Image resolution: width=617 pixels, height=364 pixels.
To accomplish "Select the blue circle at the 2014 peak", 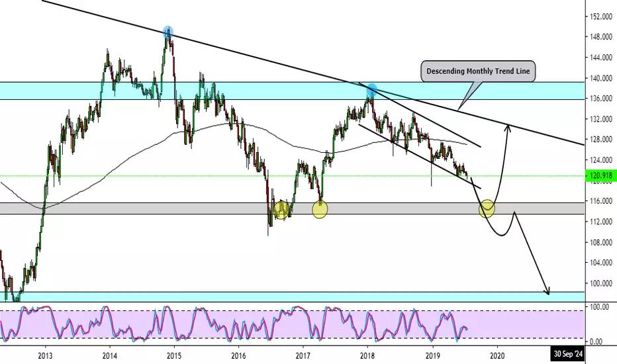I will click(x=168, y=32).
